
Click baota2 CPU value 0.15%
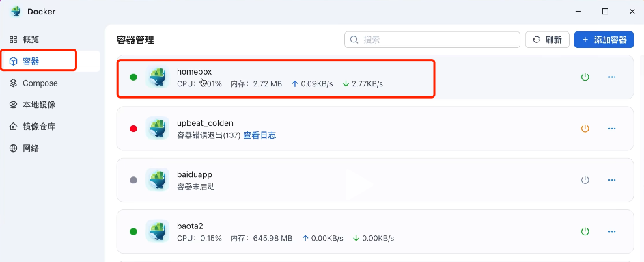click(x=211, y=238)
